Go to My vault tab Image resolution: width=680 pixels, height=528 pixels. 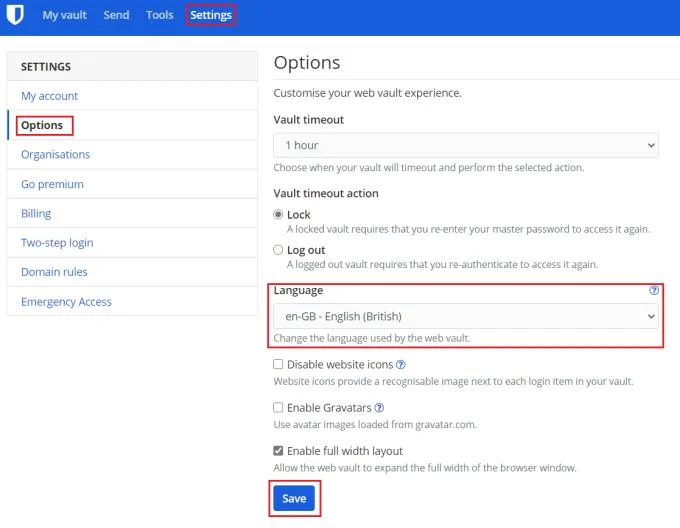point(65,15)
